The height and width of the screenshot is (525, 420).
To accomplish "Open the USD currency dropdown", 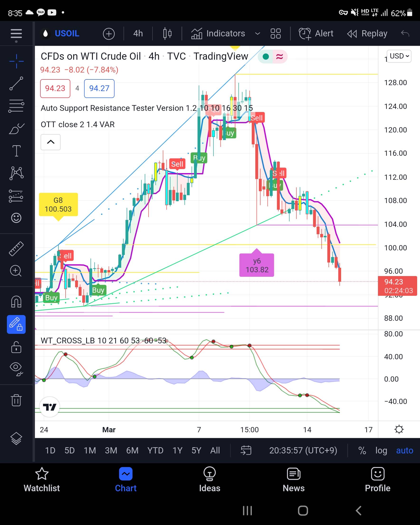I will pyautogui.click(x=399, y=56).
